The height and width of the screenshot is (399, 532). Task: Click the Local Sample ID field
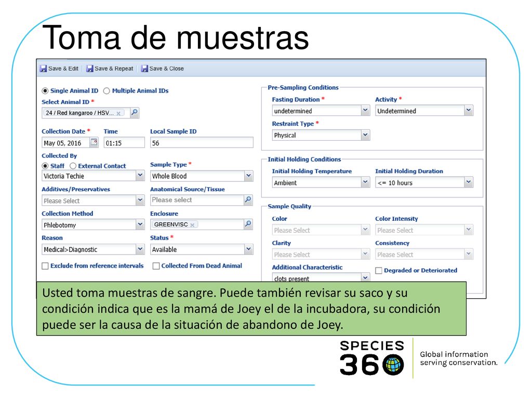point(202,143)
